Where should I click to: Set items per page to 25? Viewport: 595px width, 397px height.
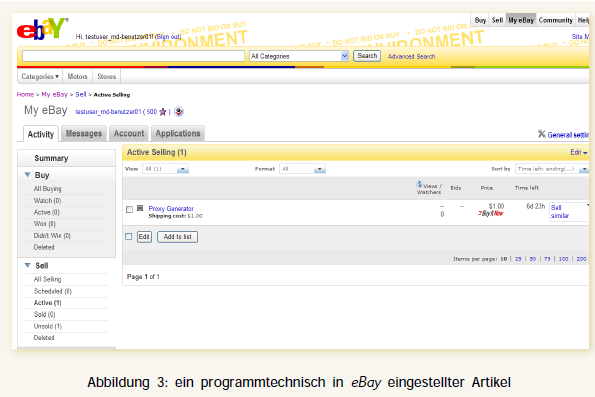click(518, 259)
